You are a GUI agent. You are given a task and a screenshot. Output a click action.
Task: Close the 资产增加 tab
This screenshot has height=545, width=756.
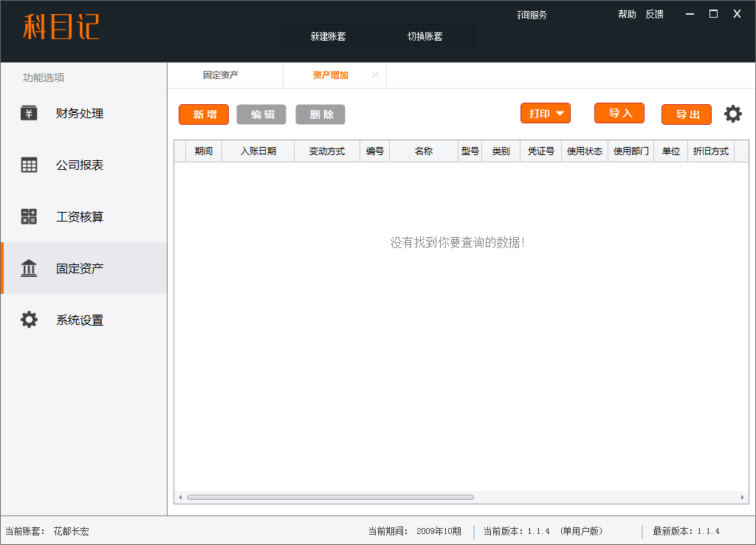click(375, 75)
